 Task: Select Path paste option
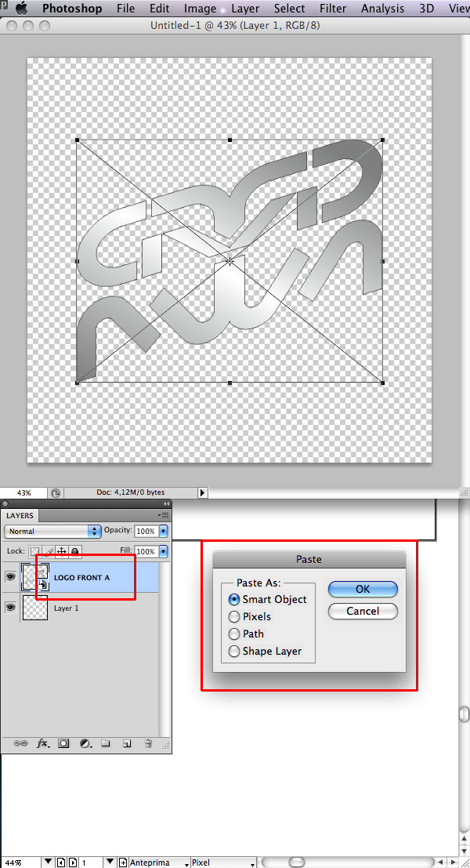pyautogui.click(x=246, y=634)
